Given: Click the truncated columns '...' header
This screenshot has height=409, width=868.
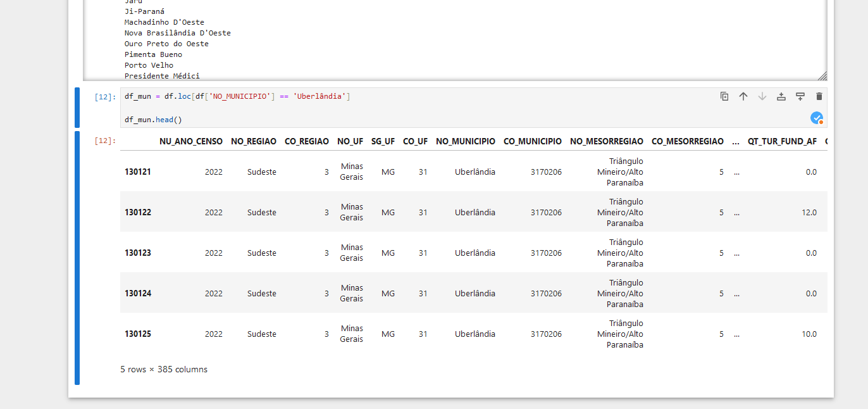Looking at the screenshot, I should click(x=736, y=142).
